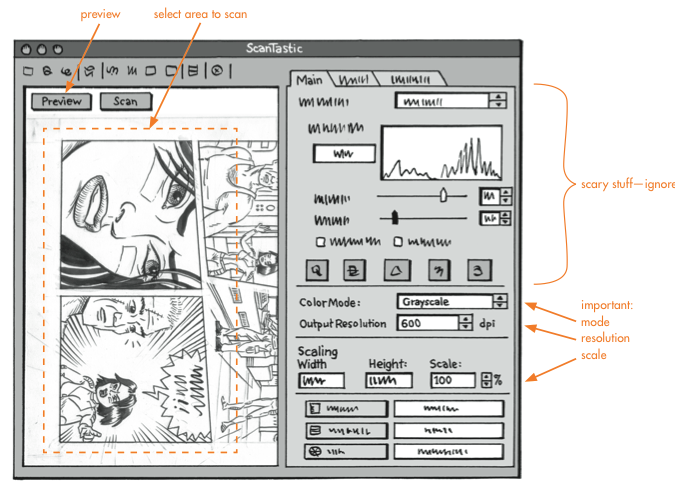The image size is (675, 481).
Task: Click the field beside the stacked-disk button
Action: (x=449, y=430)
